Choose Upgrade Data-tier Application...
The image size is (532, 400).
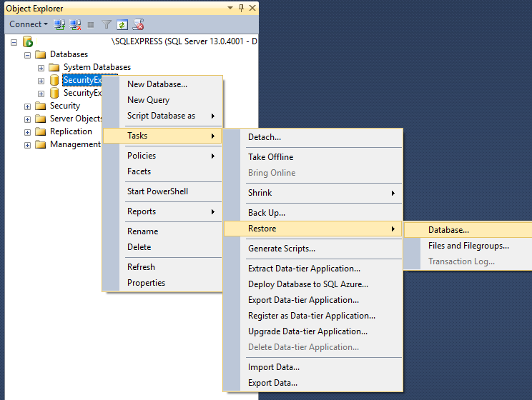[312, 331]
